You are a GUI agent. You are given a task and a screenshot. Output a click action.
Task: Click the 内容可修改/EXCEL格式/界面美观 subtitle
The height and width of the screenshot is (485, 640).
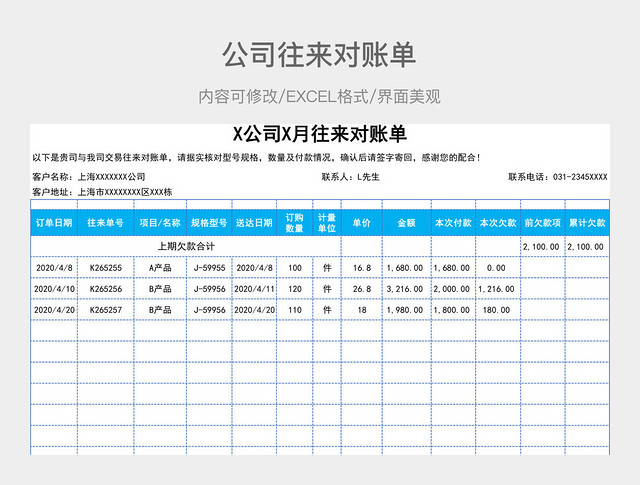320,97
